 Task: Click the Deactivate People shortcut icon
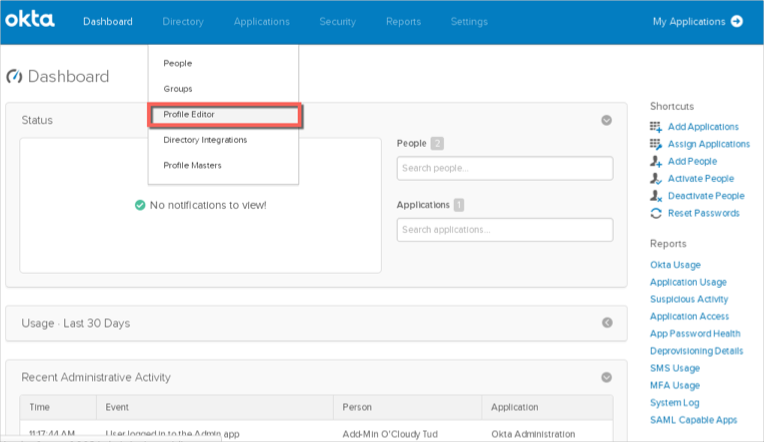tap(656, 196)
